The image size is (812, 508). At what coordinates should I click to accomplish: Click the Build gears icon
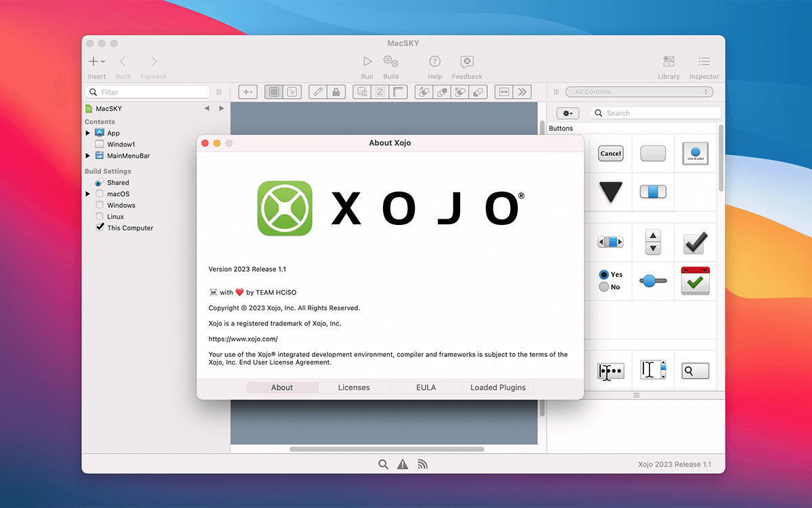(x=390, y=61)
